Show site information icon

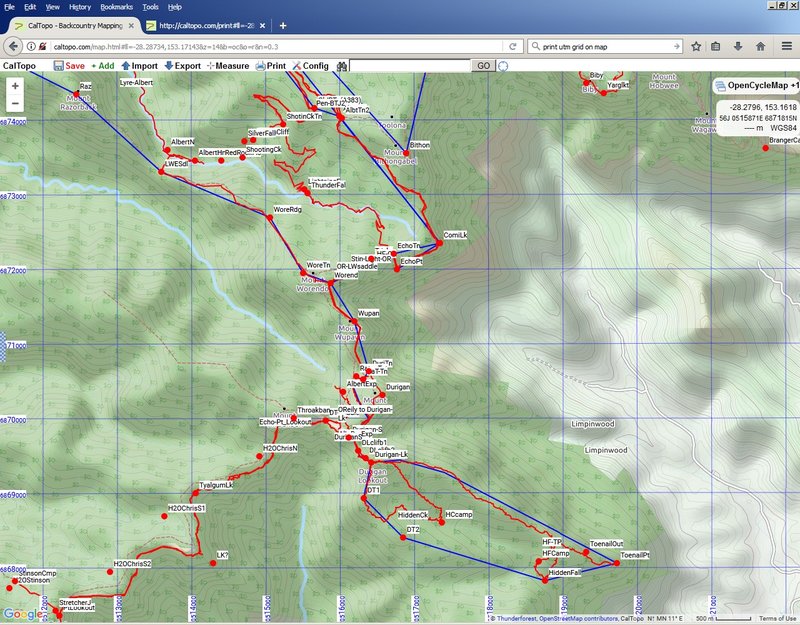(31, 46)
